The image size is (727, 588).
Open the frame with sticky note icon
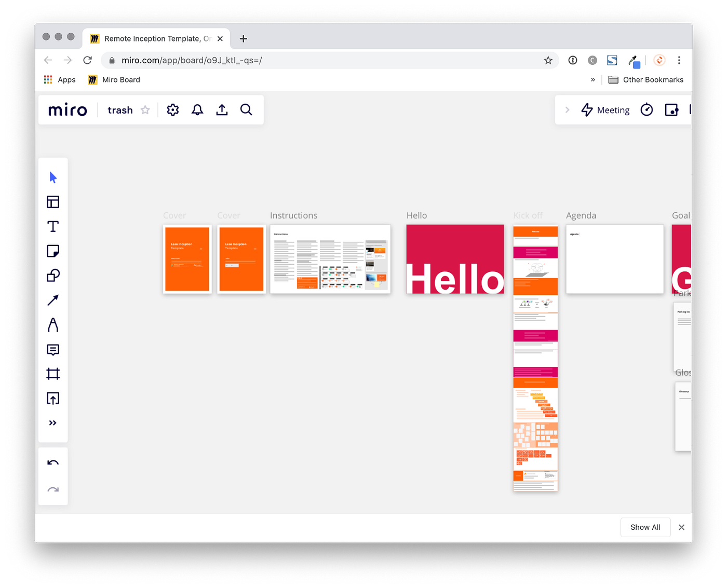pos(671,110)
